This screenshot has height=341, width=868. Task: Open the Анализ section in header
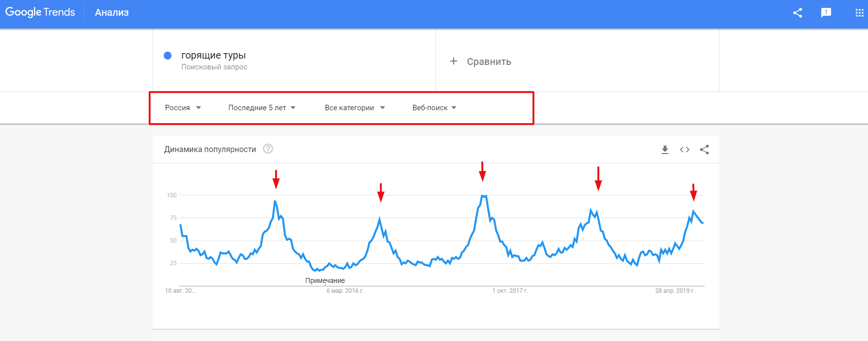[112, 13]
